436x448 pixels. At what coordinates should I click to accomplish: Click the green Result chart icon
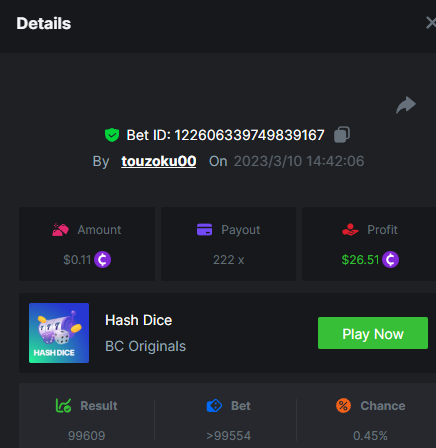click(x=63, y=406)
